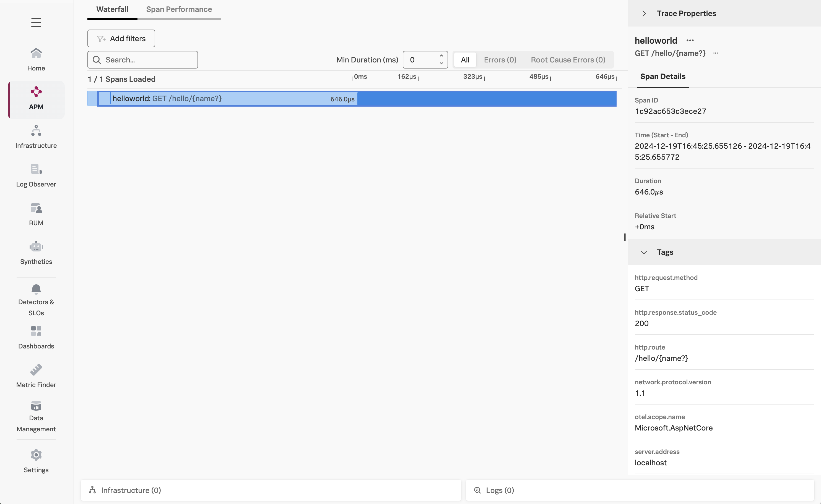Open Log Observer section

pyautogui.click(x=36, y=175)
